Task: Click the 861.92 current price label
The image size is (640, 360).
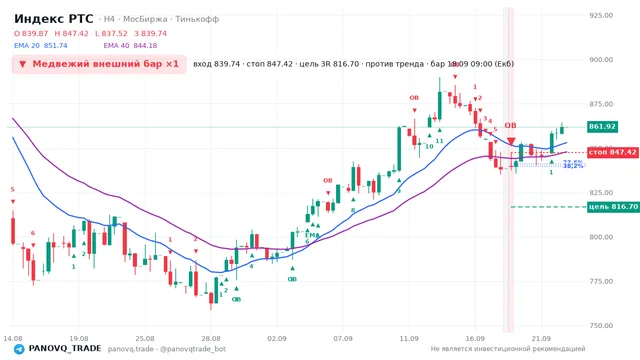Action: point(602,127)
